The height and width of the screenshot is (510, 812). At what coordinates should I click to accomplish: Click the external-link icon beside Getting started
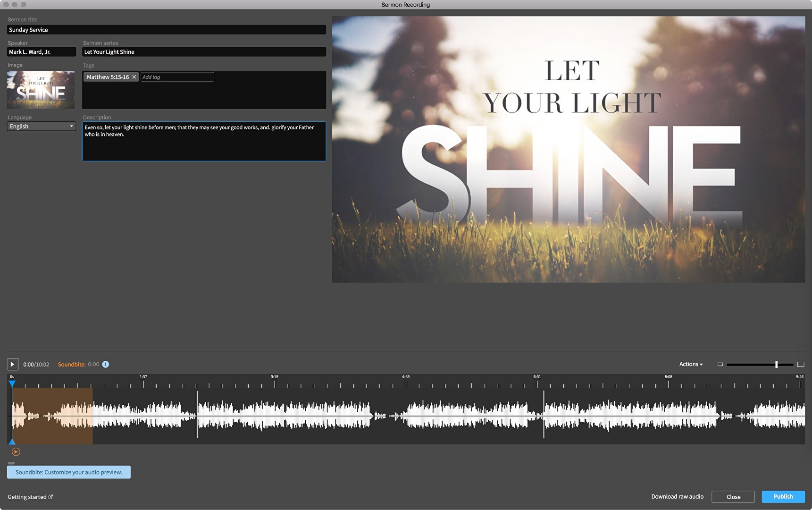(x=51, y=497)
